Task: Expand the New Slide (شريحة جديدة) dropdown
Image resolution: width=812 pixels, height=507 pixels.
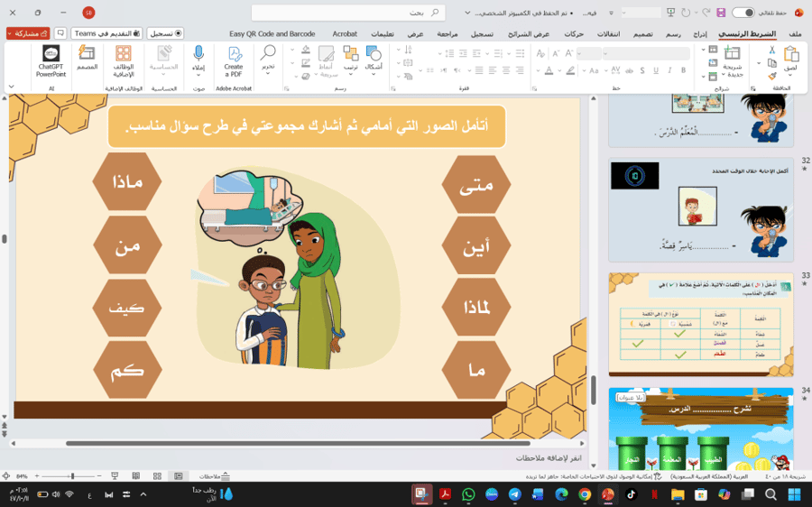Action: (733, 74)
